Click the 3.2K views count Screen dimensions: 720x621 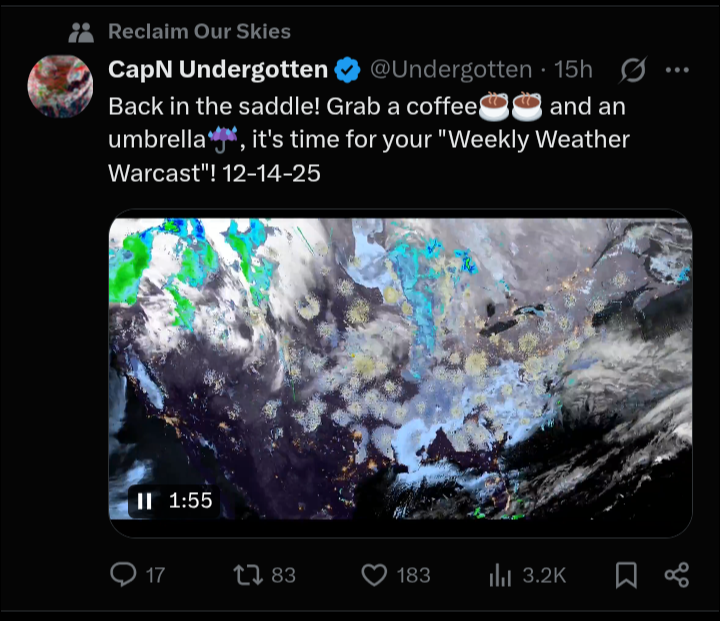544,575
